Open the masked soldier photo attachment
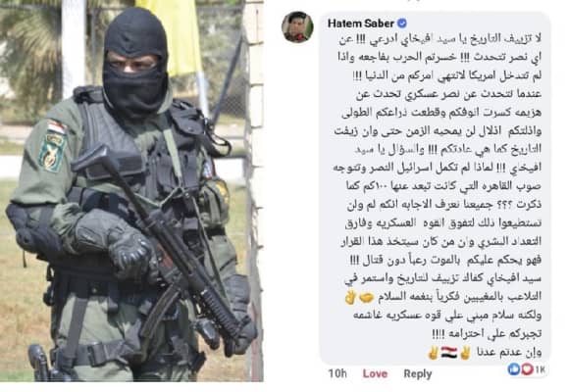568x392 pixels. (131, 191)
